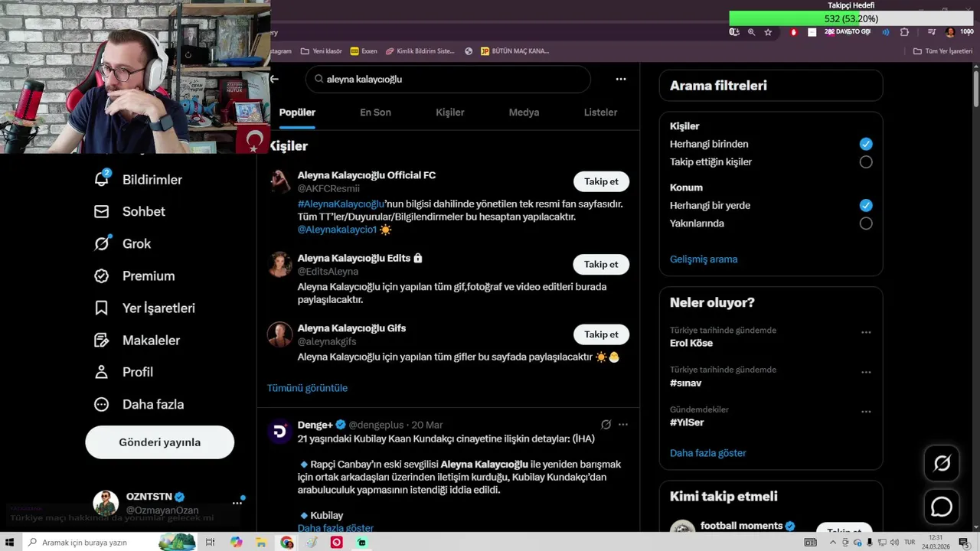This screenshot has height=551, width=980.
Task: Open Yer İşaretleri bookmark icon
Action: pyautogui.click(x=101, y=308)
